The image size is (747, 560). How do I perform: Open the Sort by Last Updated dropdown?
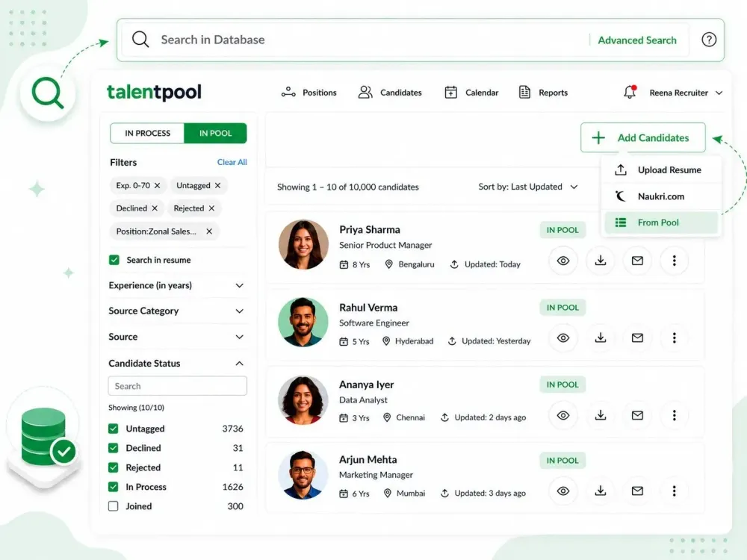[x=528, y=187]
